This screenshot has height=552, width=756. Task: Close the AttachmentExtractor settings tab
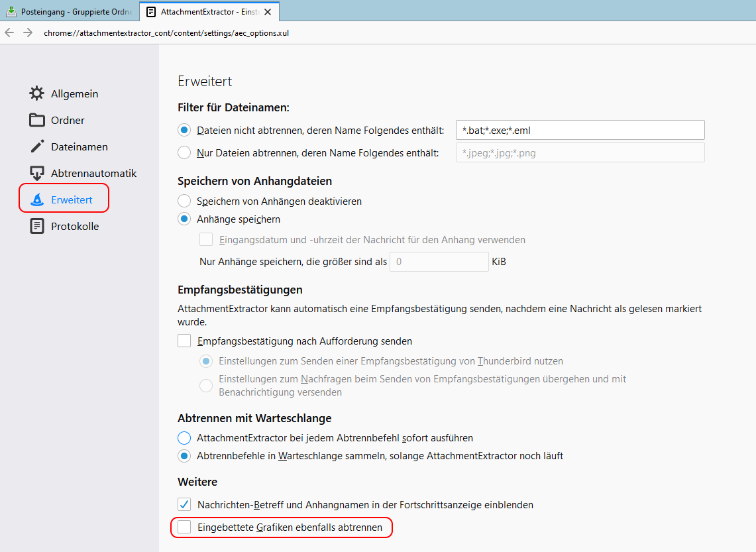[x=268, y=11]
